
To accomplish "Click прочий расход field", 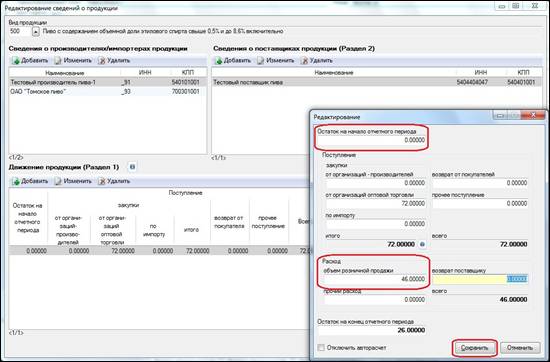I will click(x=375, y=300).
